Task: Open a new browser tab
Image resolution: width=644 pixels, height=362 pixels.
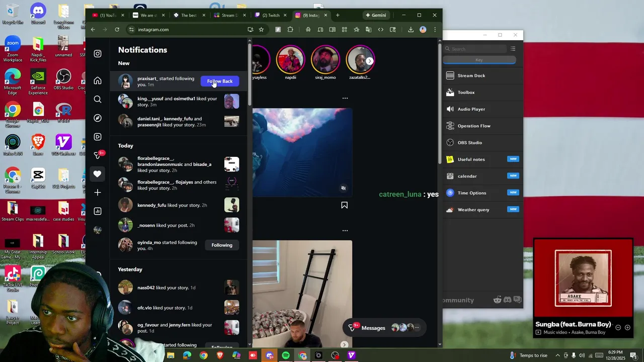Action: (x=338, y=15)
